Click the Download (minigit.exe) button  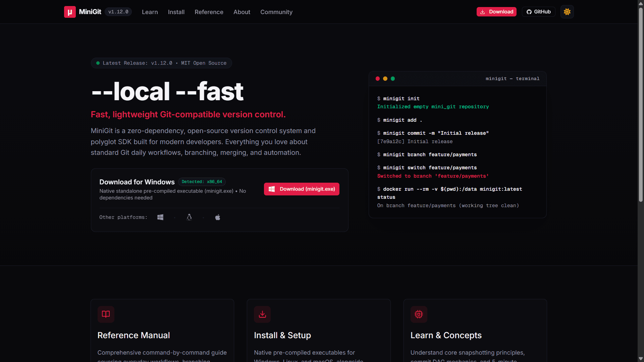pyautogui.click(x=302, y=189)
